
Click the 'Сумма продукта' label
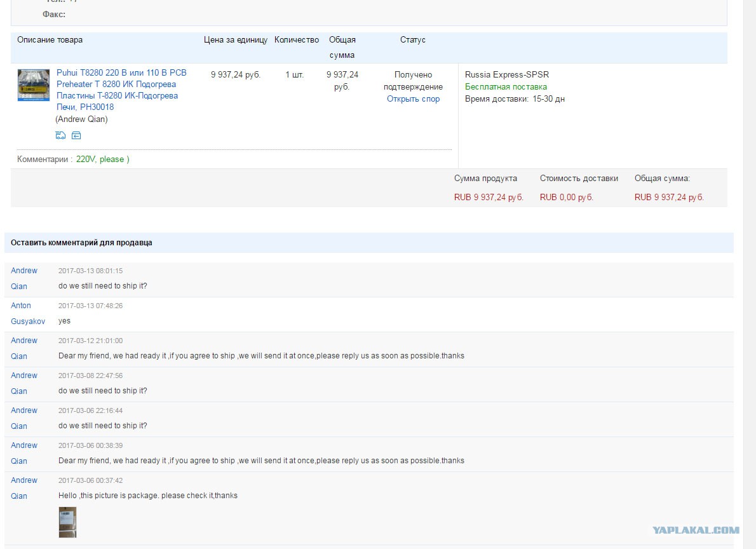click(x=485, y=179)
